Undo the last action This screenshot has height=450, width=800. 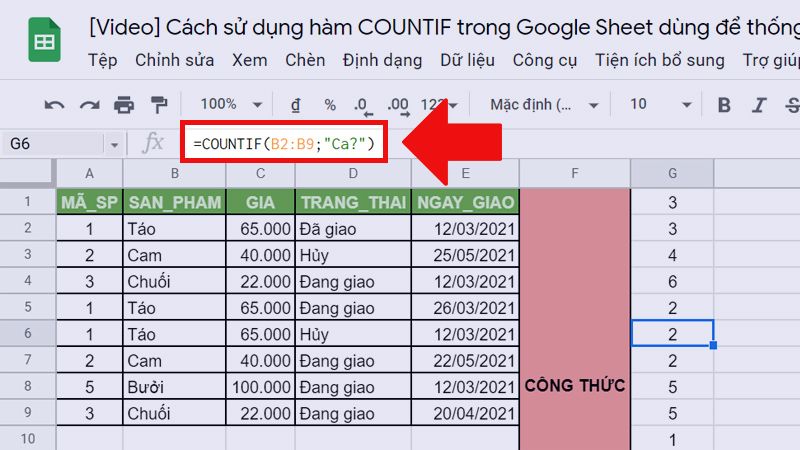tap(54, 105)
